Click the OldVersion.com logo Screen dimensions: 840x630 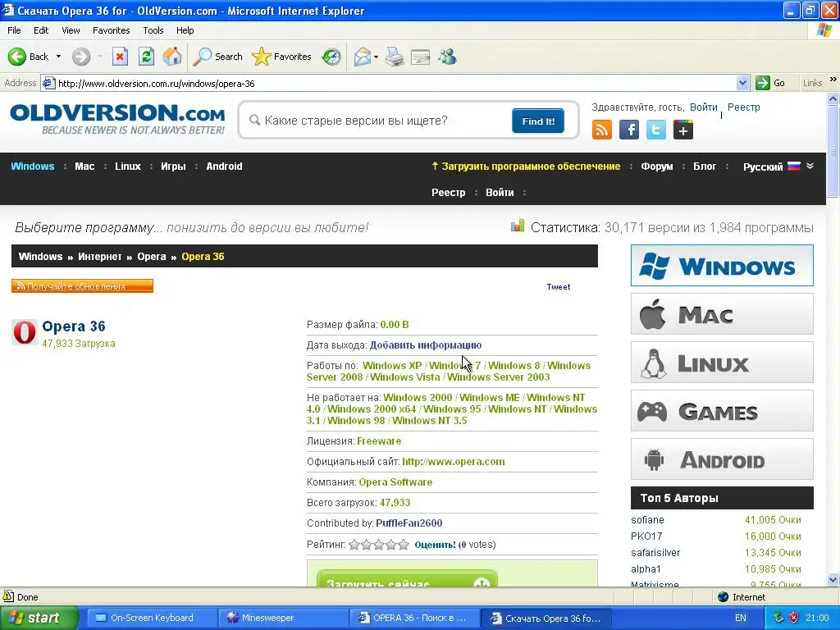tap(117, 119)
